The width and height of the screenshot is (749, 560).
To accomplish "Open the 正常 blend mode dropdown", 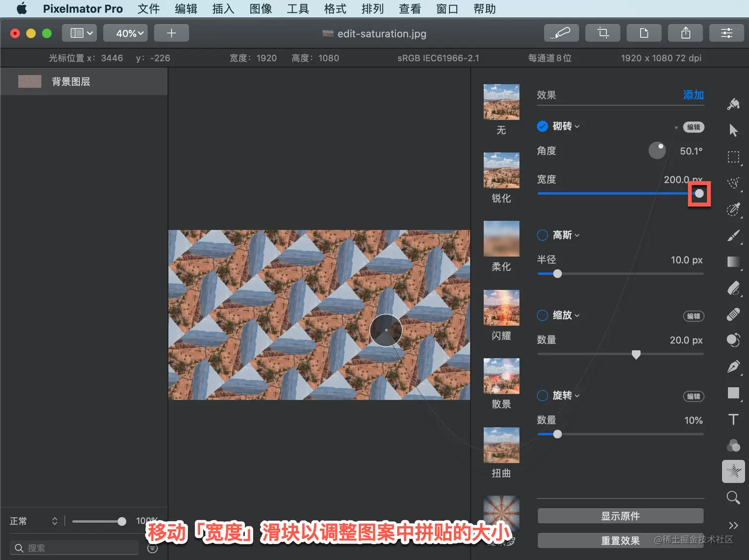I will coord(34,521).
